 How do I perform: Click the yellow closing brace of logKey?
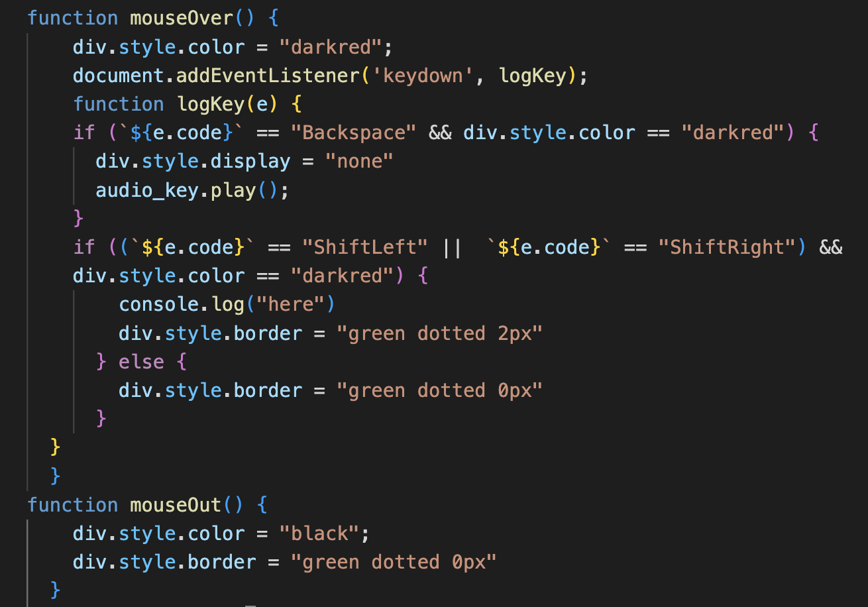[56, 447]
